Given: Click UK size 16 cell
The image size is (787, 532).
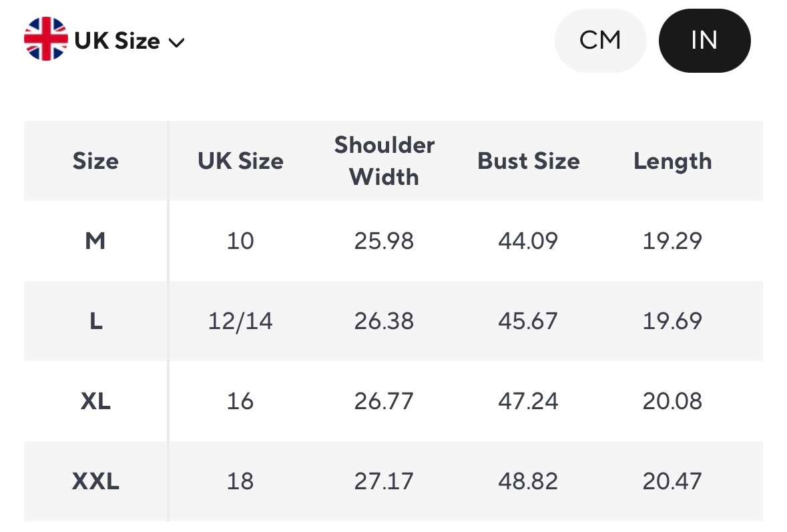Looking at the screenshot, I should pyautogui.click(x=240, y=401).
